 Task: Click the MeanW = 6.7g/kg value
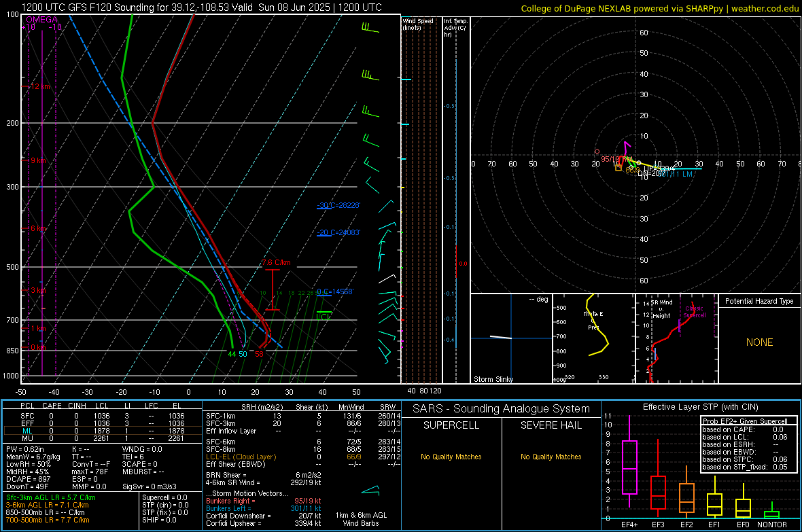pyautogui.click(x=33, y=457)
